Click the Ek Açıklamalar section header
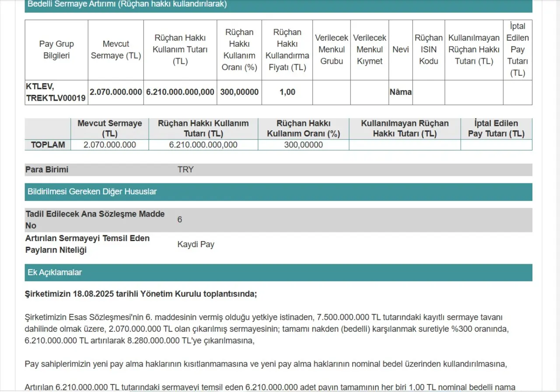Viewport: 560px width, 392px height. tap(55, 273)
